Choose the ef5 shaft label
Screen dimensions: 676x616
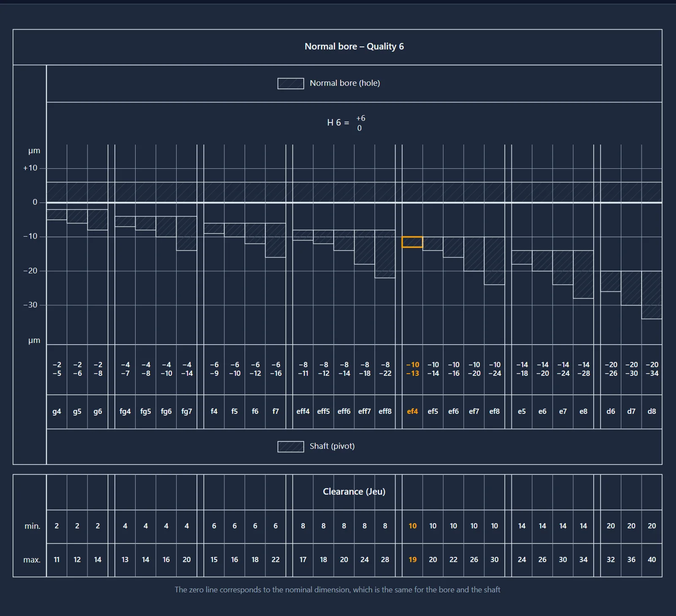pyautogui.click(x=433, y=411)
